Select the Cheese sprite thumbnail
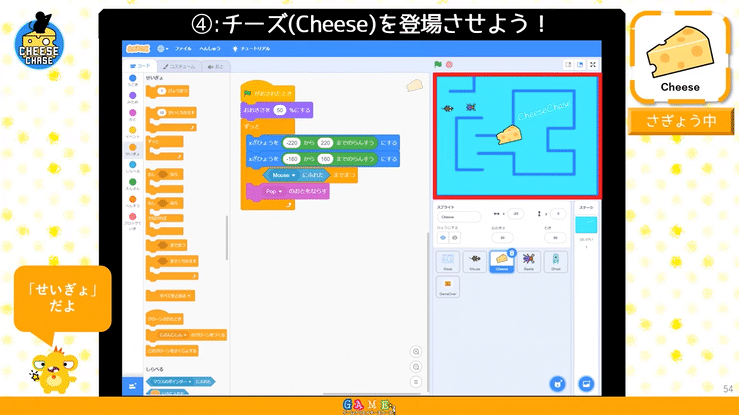Viewport: 739px width, 415px height. coord(501,262)
